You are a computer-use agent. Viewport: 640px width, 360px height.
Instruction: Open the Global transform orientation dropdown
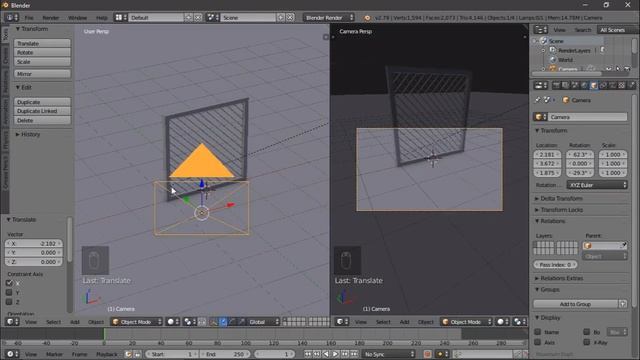[x=264, y=322]
